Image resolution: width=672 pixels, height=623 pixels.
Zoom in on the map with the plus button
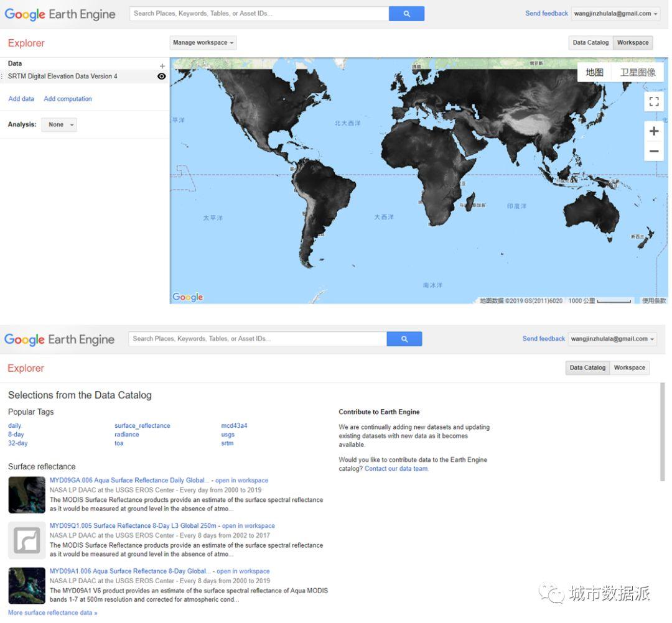[x=653, y=131]
